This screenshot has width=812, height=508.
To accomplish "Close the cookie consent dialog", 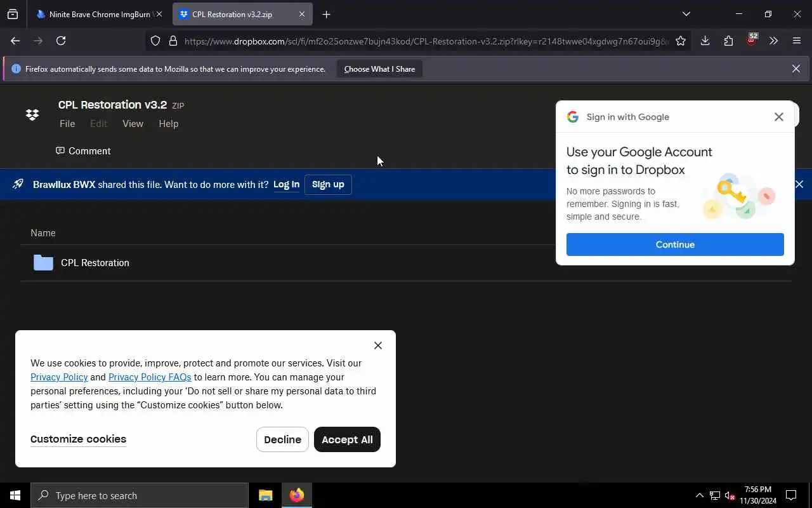I will point(378,345).
